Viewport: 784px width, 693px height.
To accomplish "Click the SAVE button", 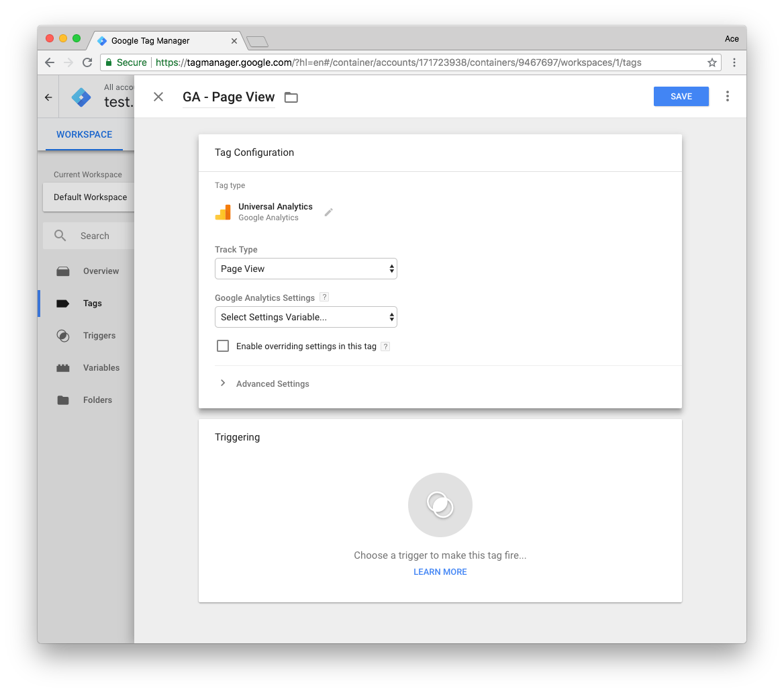I will 681,96.
